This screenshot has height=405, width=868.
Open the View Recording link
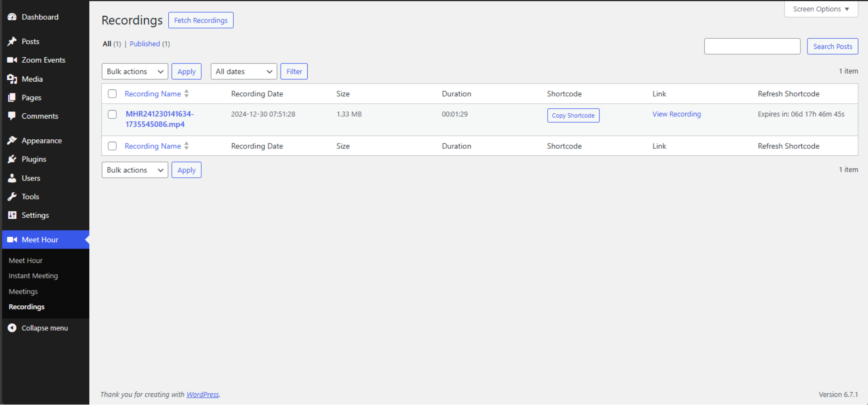point(676,114)
